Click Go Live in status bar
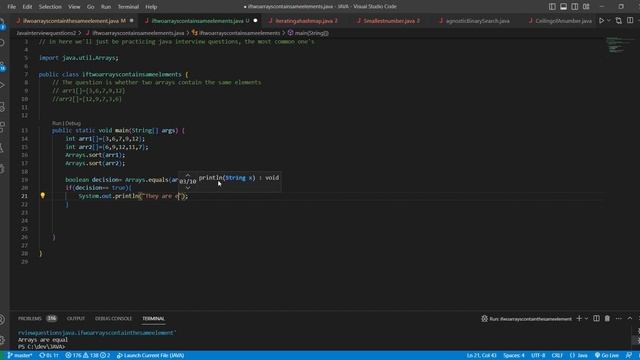This screenshot has height=360, width=640. (x=607, y=356)
